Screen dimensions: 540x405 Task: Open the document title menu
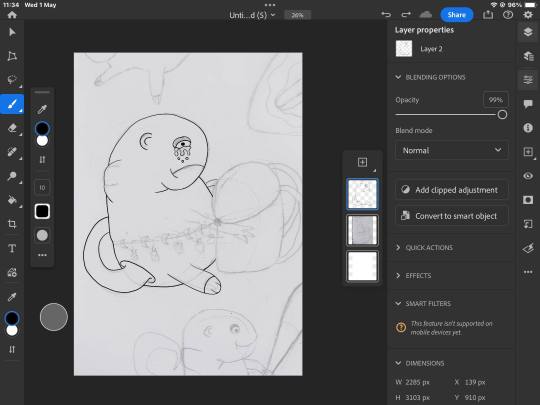pos(252,15)
